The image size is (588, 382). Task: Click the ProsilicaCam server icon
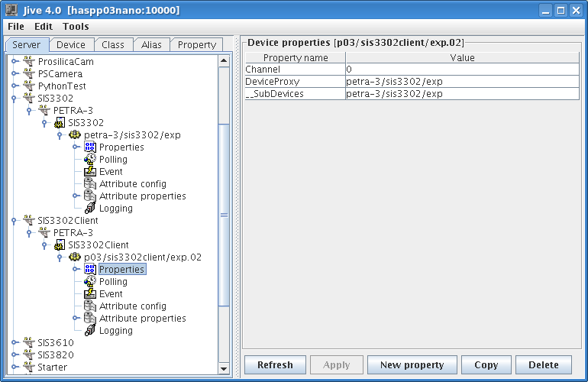(x=29, y=61)
